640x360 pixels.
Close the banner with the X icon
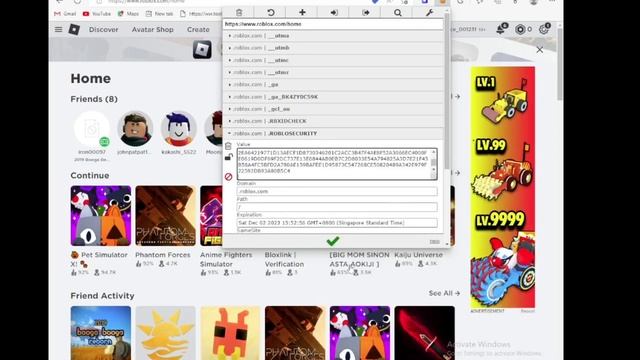tap(540, 50)
